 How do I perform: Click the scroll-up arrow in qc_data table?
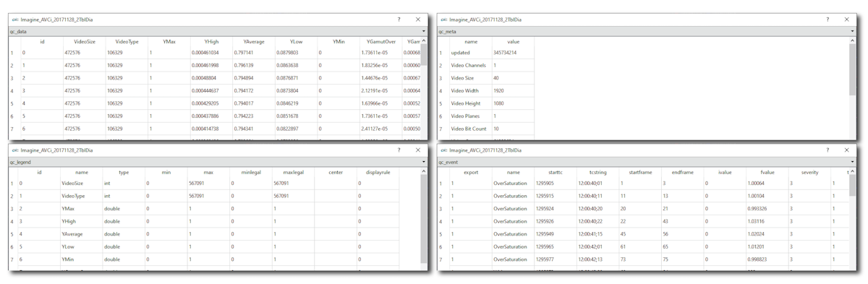[x=424, y=41]
